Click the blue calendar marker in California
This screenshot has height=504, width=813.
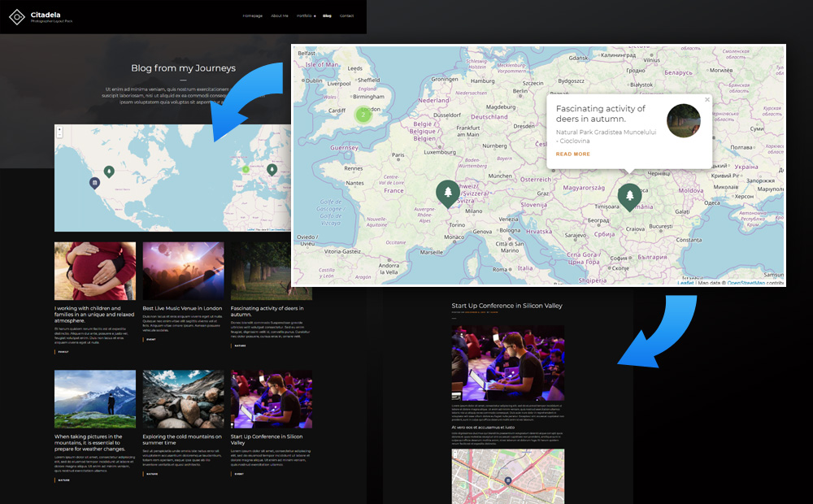coord(94,182)
